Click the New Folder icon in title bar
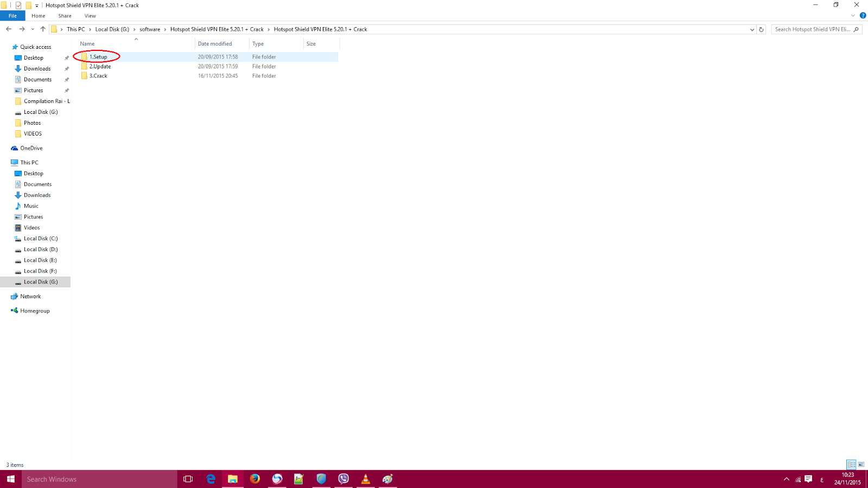Screen dimensions: 868x488 [x=28, y=5]
